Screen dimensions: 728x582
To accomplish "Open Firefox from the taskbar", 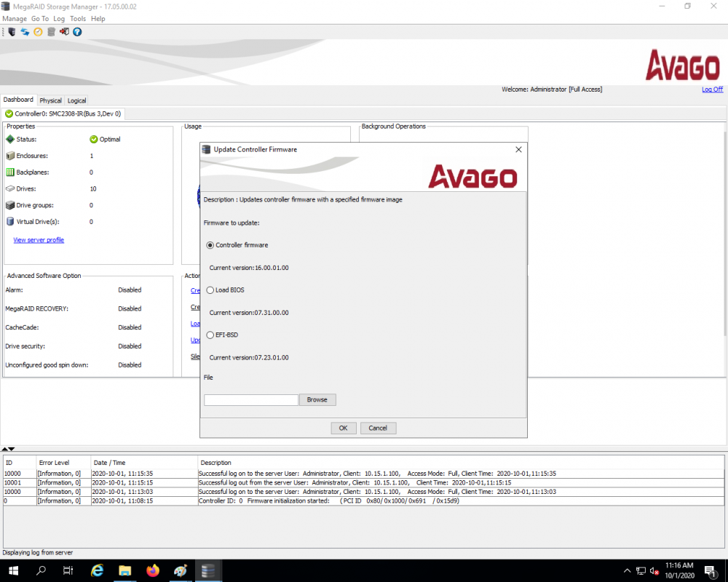I will 153,570.
